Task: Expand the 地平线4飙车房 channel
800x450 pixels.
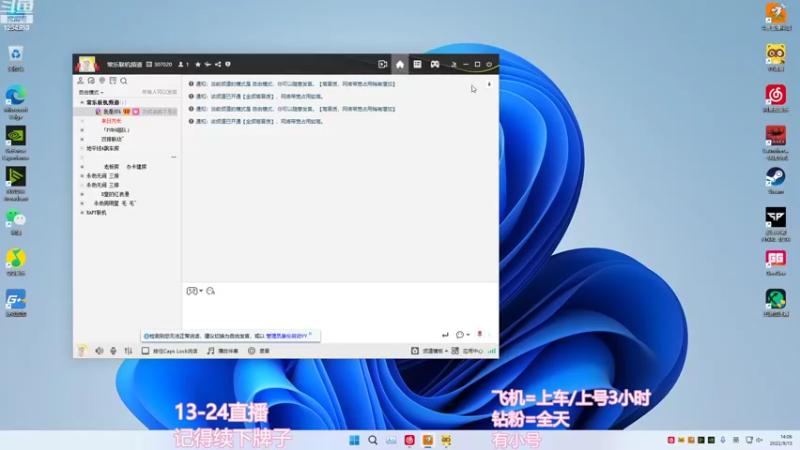Action: 82,148
